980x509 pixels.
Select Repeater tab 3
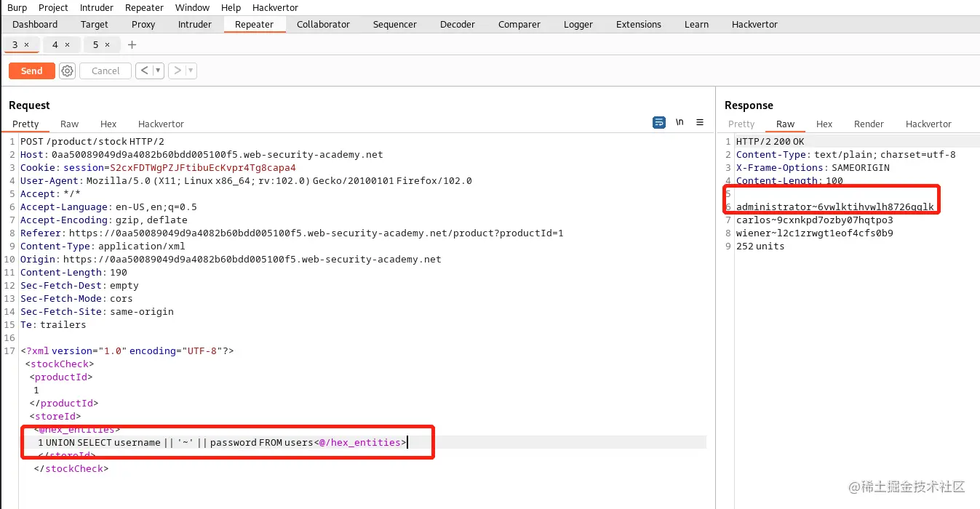point(15,45)
